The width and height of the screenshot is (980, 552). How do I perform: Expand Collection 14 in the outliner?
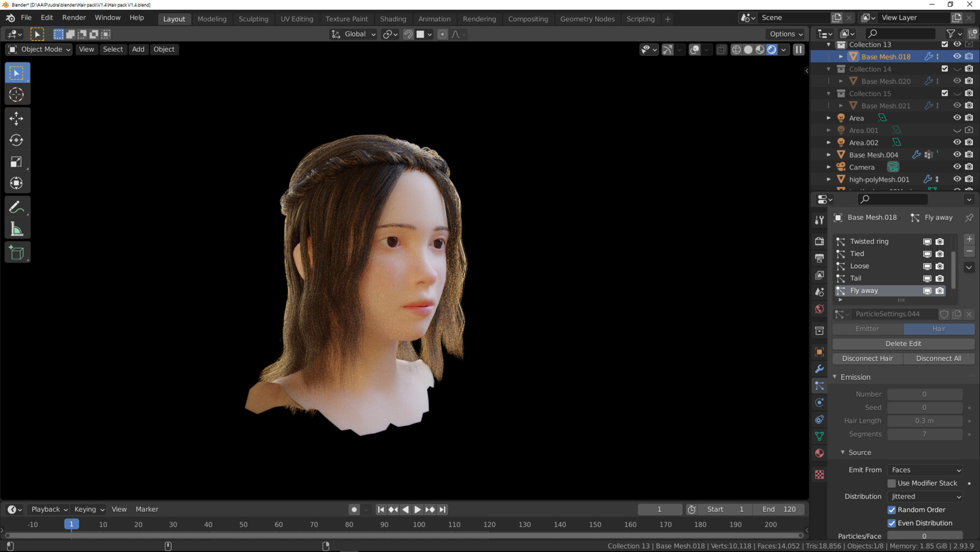click(829, 69)
